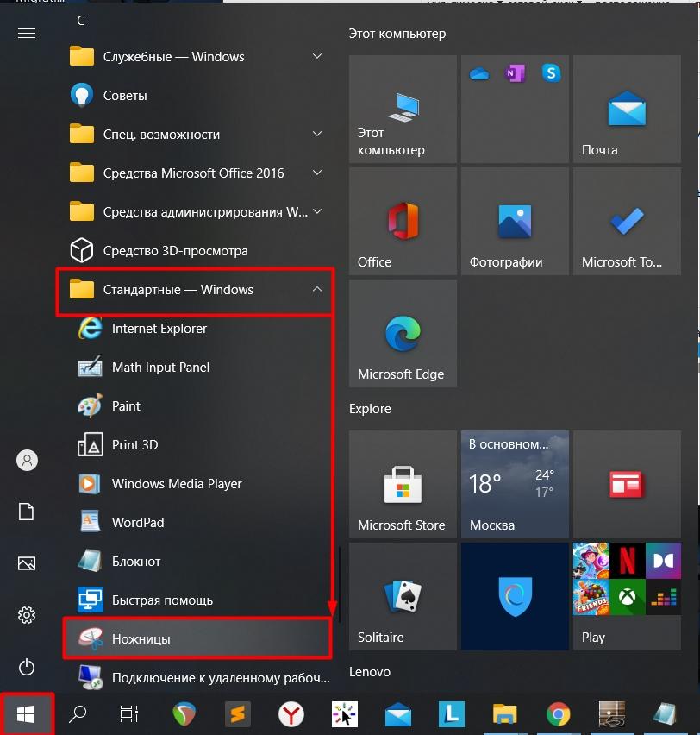
Task: Open the OneDrive icon in the tile folder
Action: 478,73
